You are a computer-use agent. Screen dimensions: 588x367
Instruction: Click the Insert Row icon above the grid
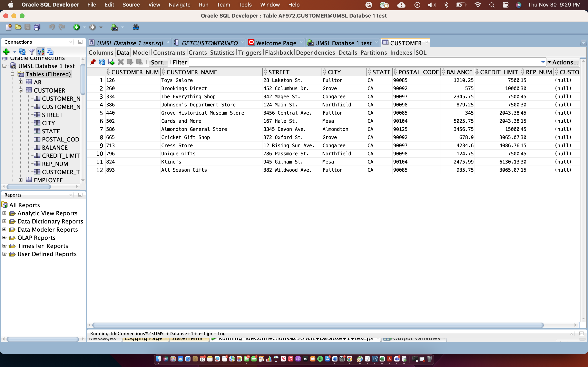111,62
